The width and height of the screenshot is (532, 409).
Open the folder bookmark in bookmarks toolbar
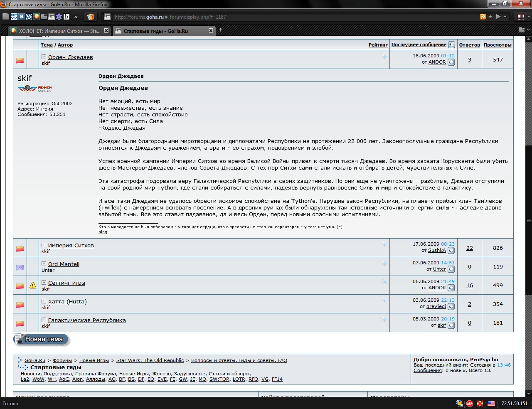click(44, 17)
